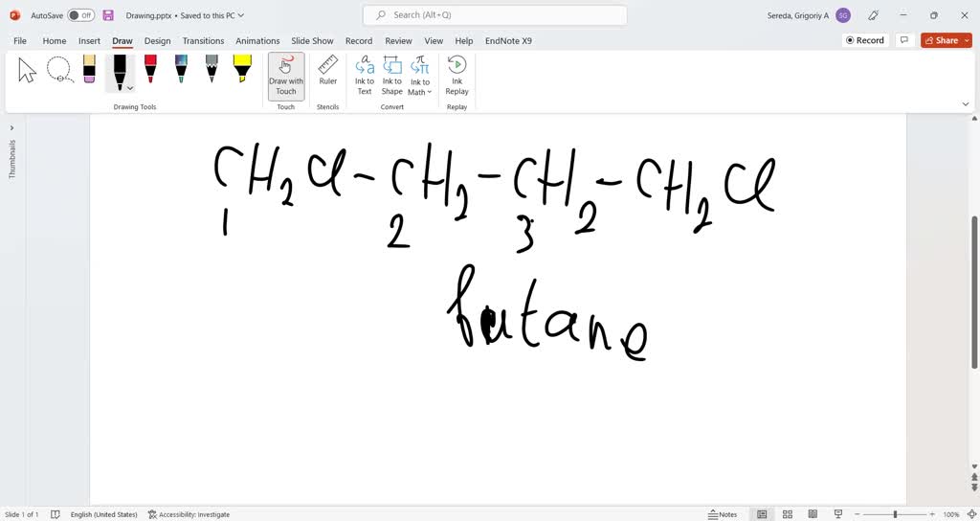This screenshot has width=980, height=521.
Task: Open the Animations tab
Action: click(257, 40)
